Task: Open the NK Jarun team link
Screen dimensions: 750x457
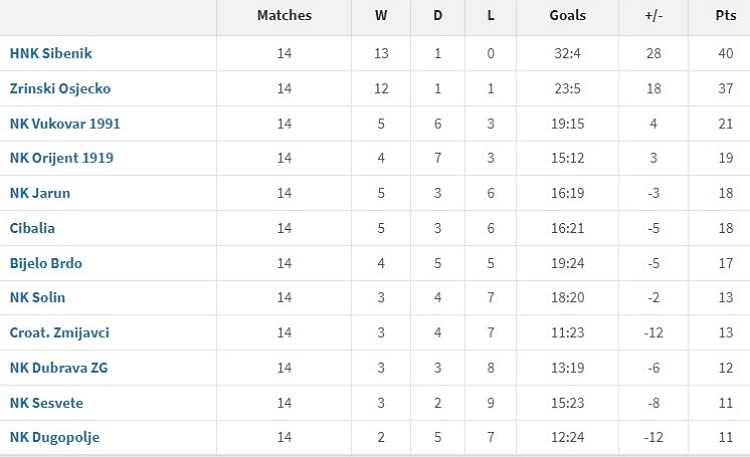Action: click(40, 193)
